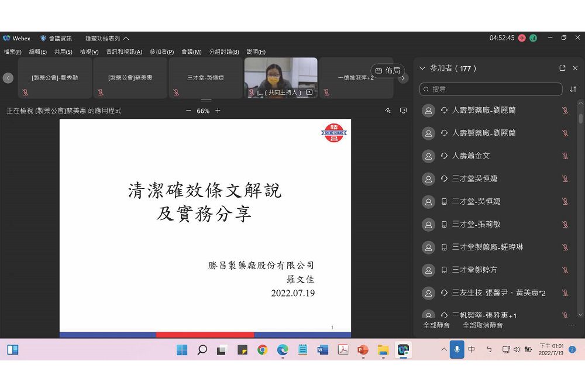Select 三才堂-吳慎婕 video tile
This screenshot has height=392, width=585.
point(205,78)
